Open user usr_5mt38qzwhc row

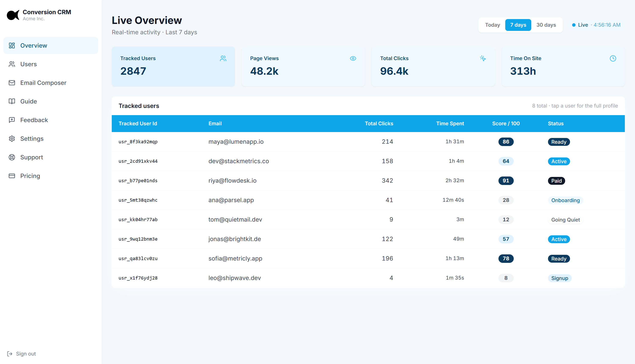pos(368,200)
